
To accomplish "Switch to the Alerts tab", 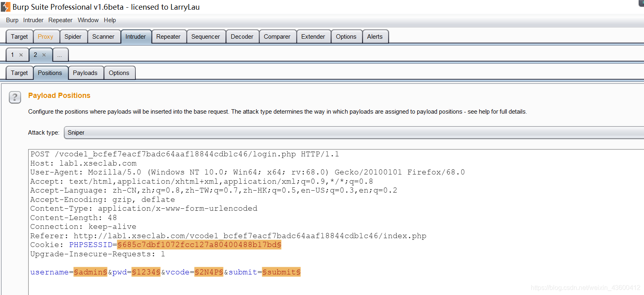I will (375, 37).
